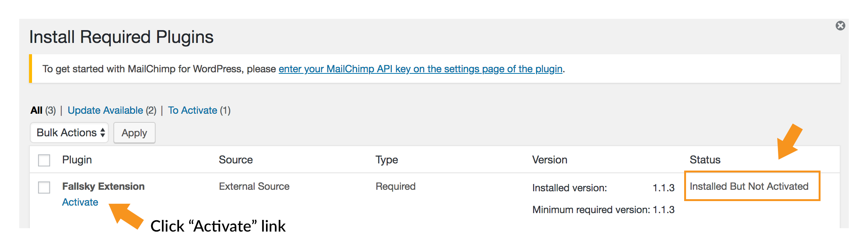The height and width of the screenshot is (247, 868).
Task: Click the Type column header
Action: click(x=386, y=160)
